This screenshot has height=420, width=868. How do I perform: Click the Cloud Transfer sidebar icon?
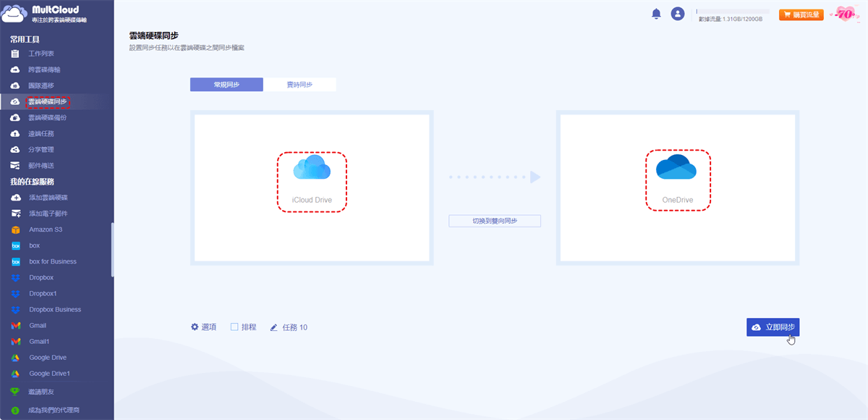pyautogui.click(x=15, y=70)
